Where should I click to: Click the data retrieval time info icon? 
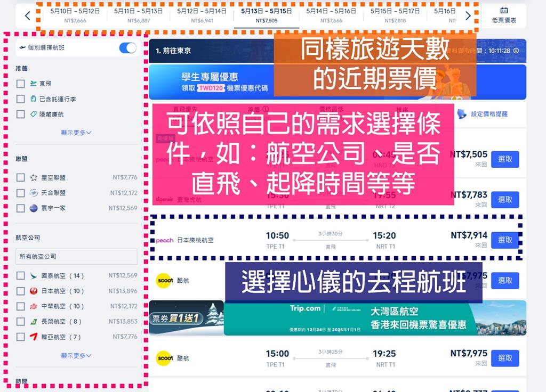coord(516,51)
